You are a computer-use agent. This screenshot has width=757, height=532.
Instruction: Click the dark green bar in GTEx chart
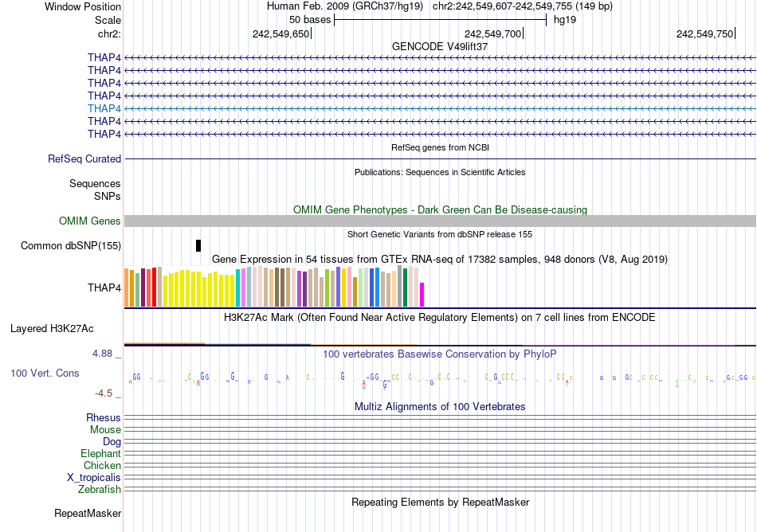pos(405,288)
